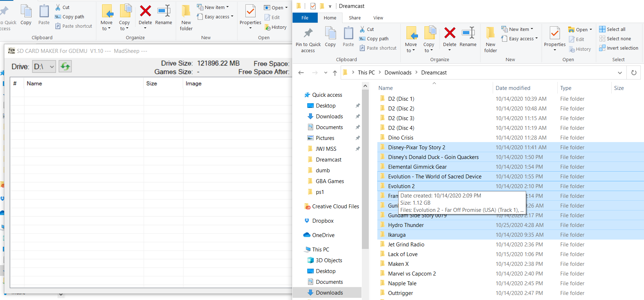Click New folder in Dreamcast ribbon

491,40
